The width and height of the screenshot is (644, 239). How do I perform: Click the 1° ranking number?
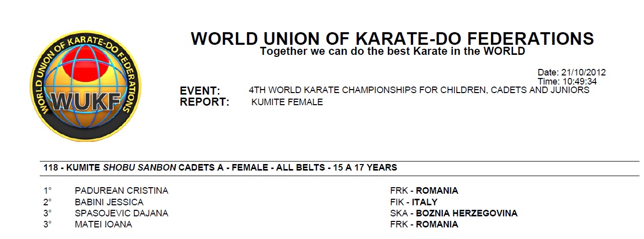pyautogui.click(x=47, y=191)
